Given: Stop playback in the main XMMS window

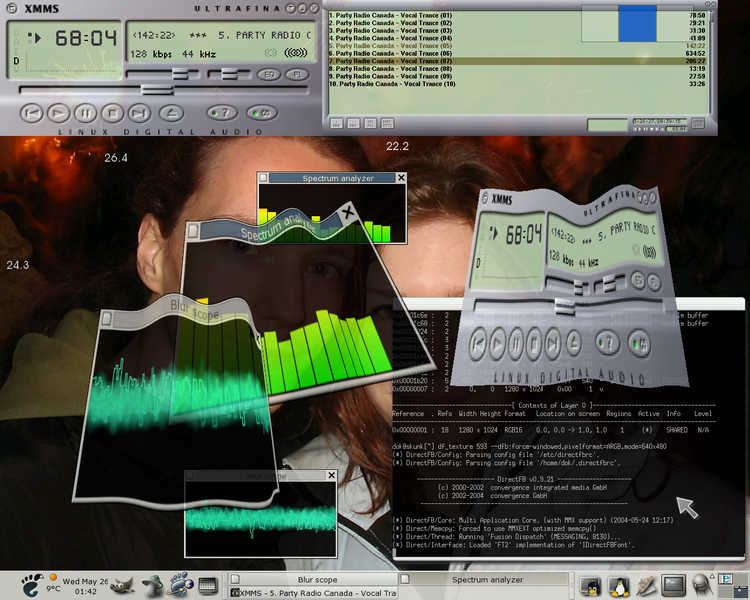Looking at the screenshot, I should (x=112, y=113).
